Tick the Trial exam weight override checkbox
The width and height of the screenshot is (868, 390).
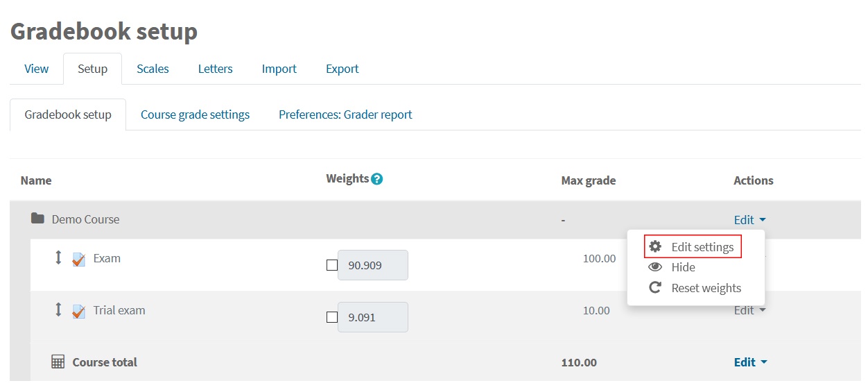(x=332, y=317)
